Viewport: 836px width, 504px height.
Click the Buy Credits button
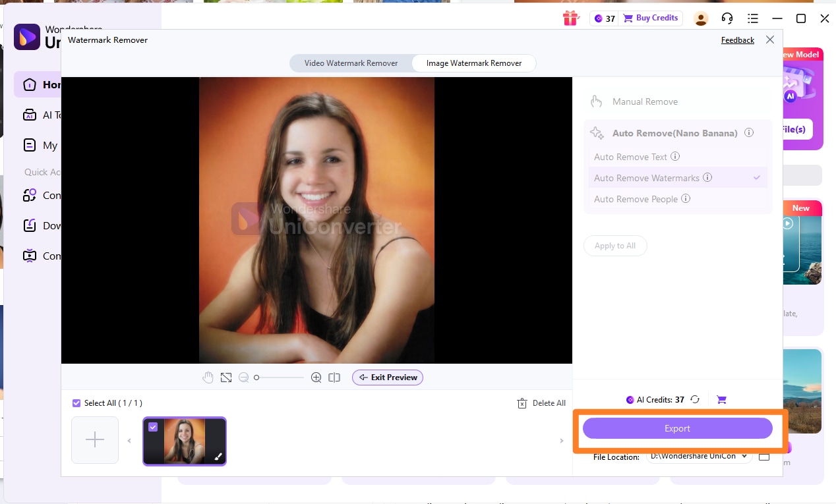[x=651, y=18]
